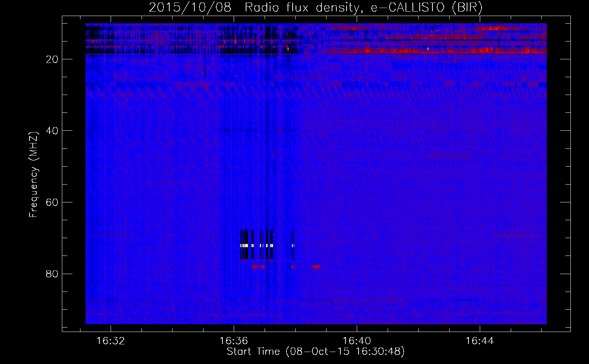Click the "16:36" time tick label
The height and width of the screenshot is (364, 589).
pyautogui.click(x=234, y=341)
